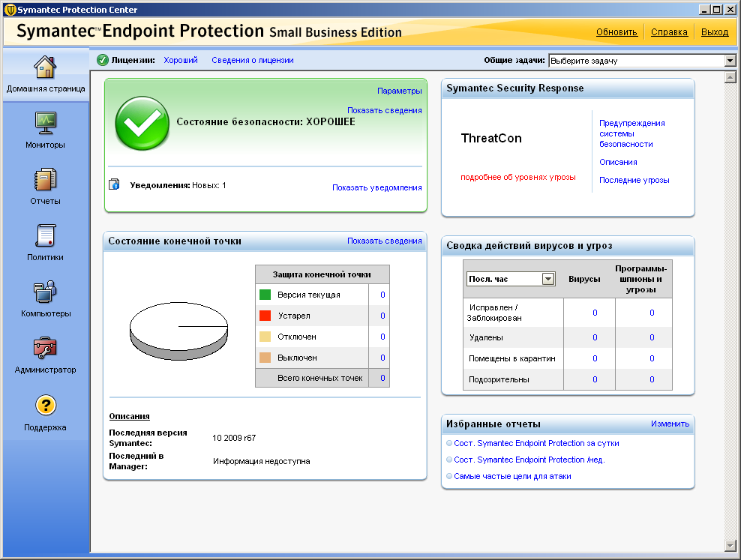The image size is (741, 560).
Task: Open the Компьютеры computers icon
Action: 45,292
